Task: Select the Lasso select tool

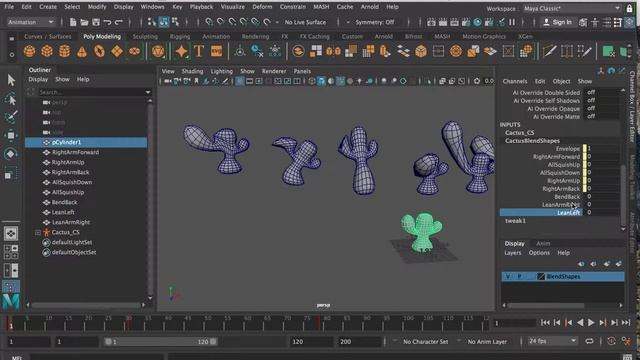Action: tap(11, 99)
